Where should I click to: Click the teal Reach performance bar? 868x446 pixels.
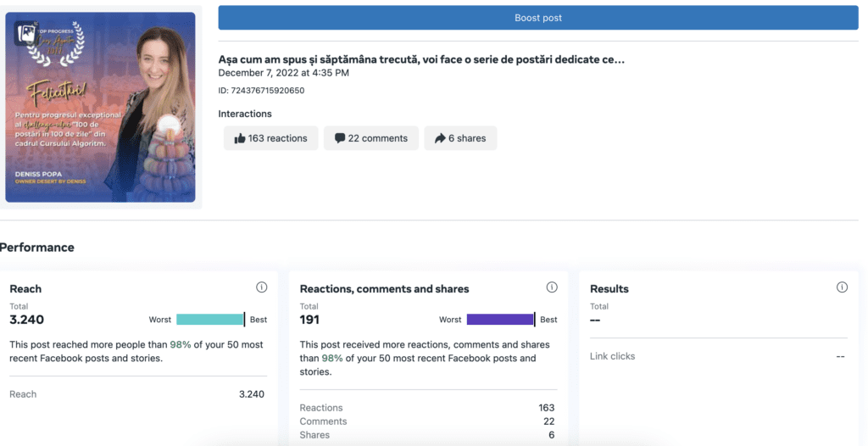tap(210, 320)
